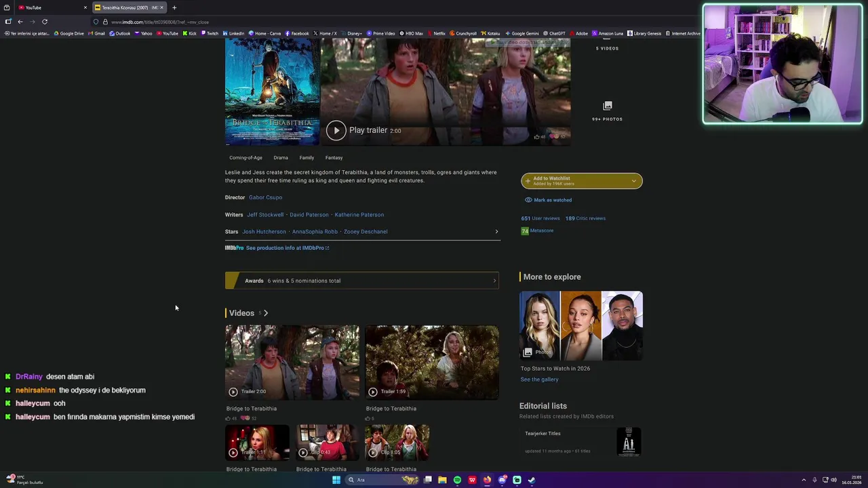The width and height of the screenshot is (868, 488).
Task: Open writer Katherine Paterson's page
Action: click(359, 215)
